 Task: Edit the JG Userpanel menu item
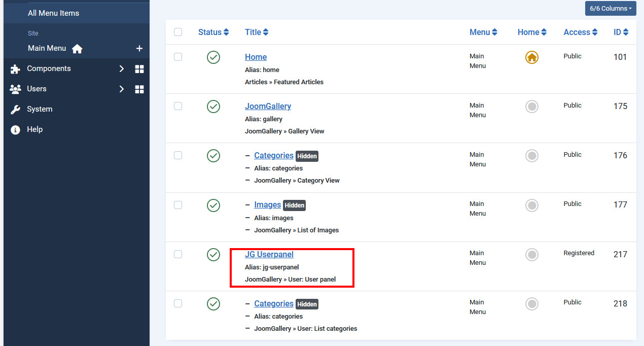click(269, 254)
